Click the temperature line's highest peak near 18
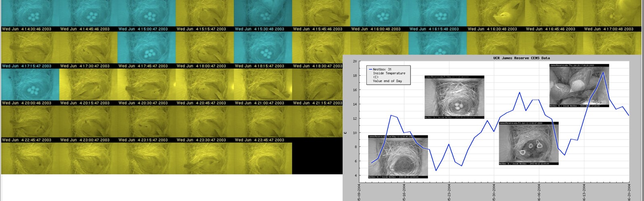 (603, 73)
